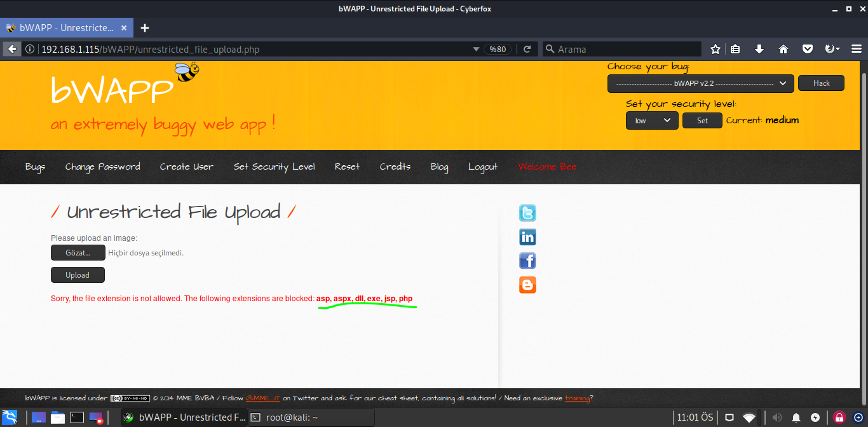Viewport: 868px width, 427px height.
Task: Open the screen recorder taskbar launcher
Action: (96, 417)
